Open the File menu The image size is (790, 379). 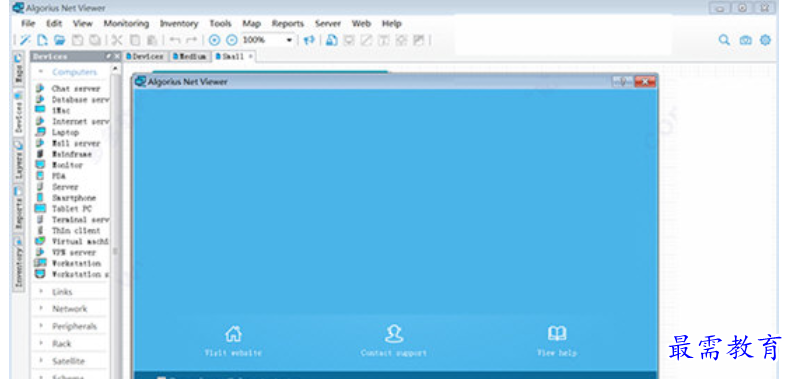(x=28, y=23)
